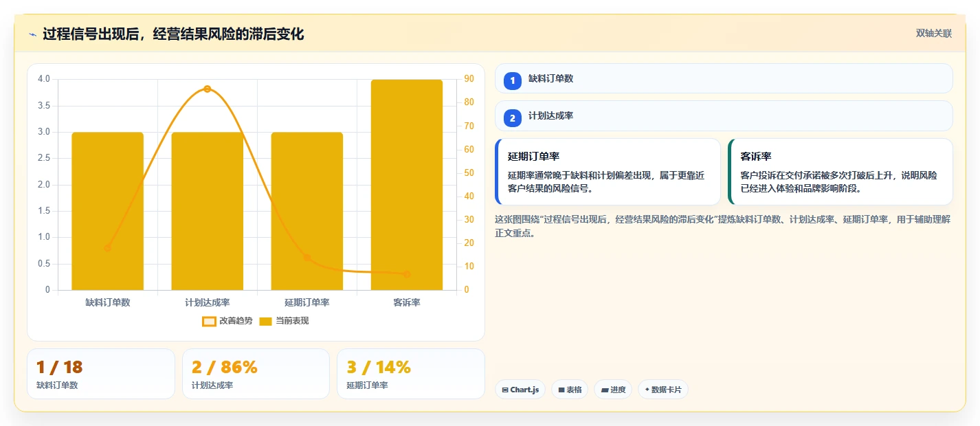Open the 延期订单率 description card

608,172
